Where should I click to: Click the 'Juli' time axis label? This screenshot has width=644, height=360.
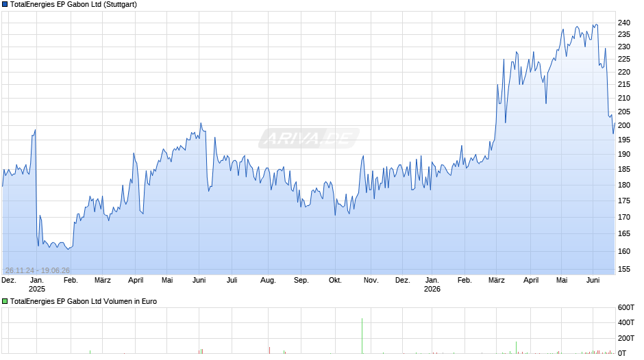[x=232, y=281]
